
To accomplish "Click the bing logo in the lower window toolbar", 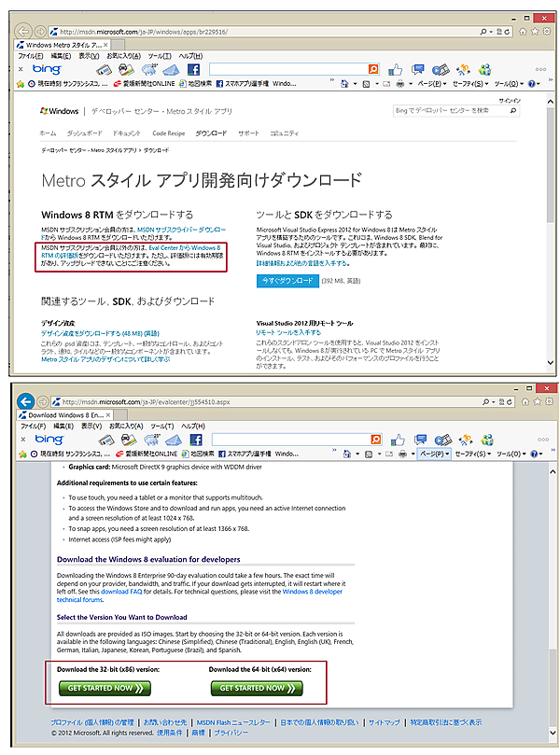I will (49, 440).
